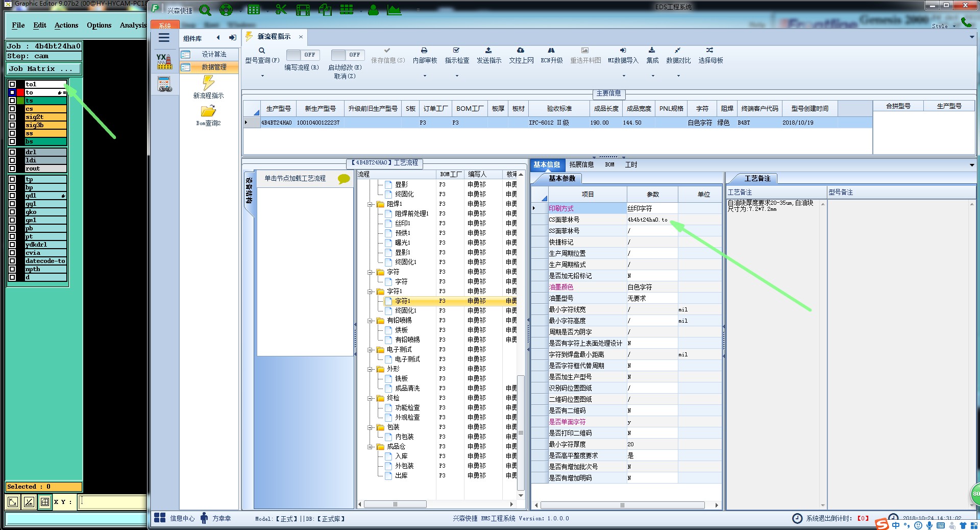This screenshot has width=980, height=530.
Task: Open the hamburger menu in sidebar
Action: [164, 38]
